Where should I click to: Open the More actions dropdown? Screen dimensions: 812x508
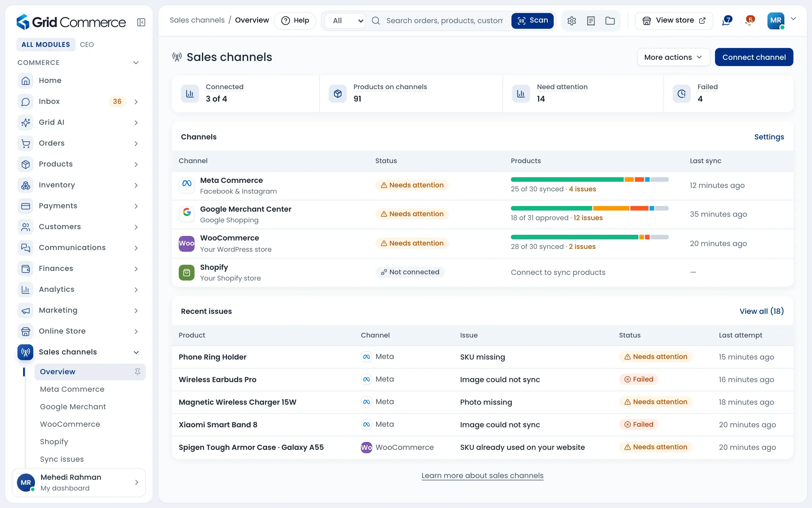pos(673,57)
